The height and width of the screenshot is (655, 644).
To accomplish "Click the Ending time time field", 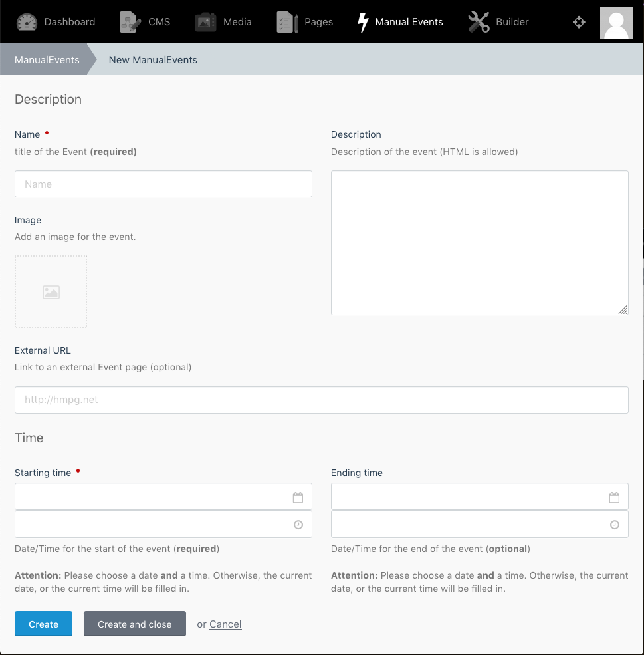I will tap(480, 524).
